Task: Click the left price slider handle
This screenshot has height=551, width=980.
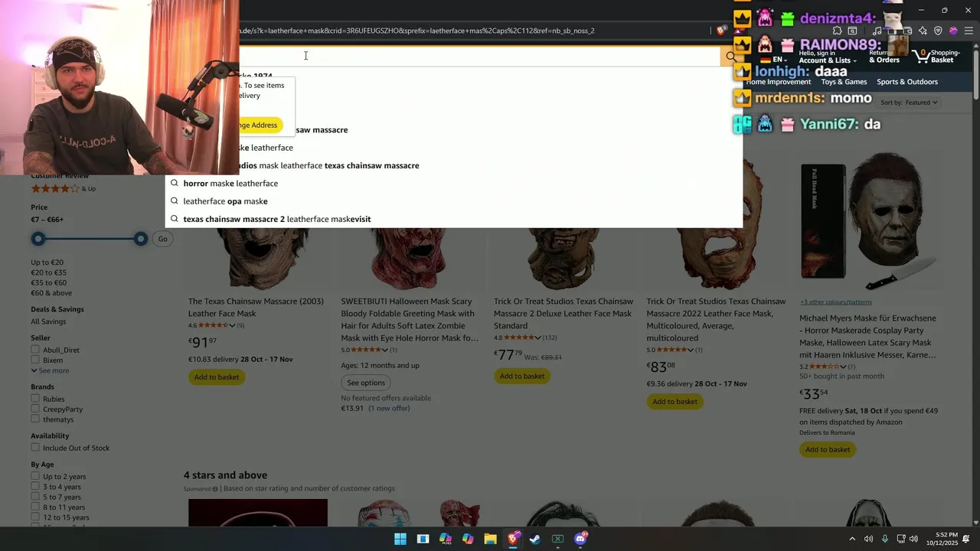Action: 38,239
